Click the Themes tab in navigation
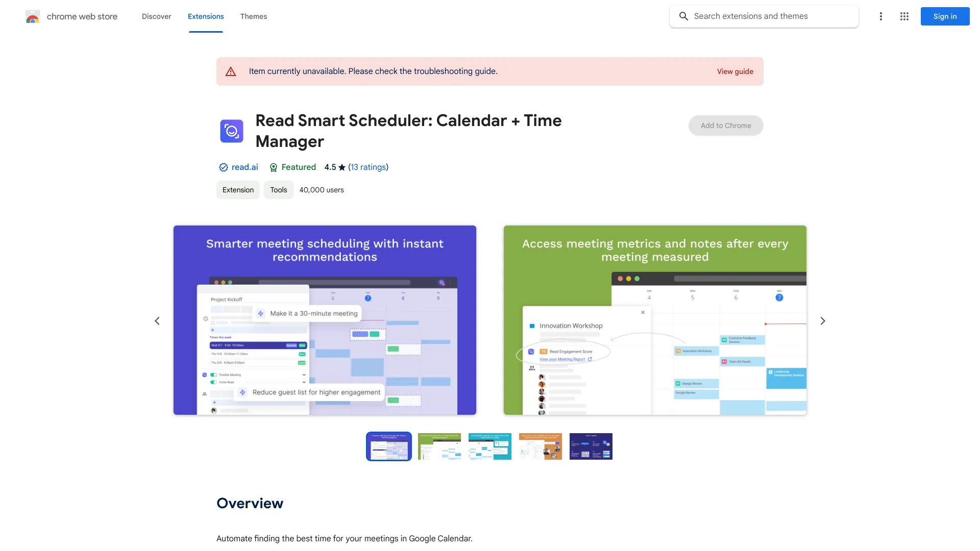 (x=253, y=16)
